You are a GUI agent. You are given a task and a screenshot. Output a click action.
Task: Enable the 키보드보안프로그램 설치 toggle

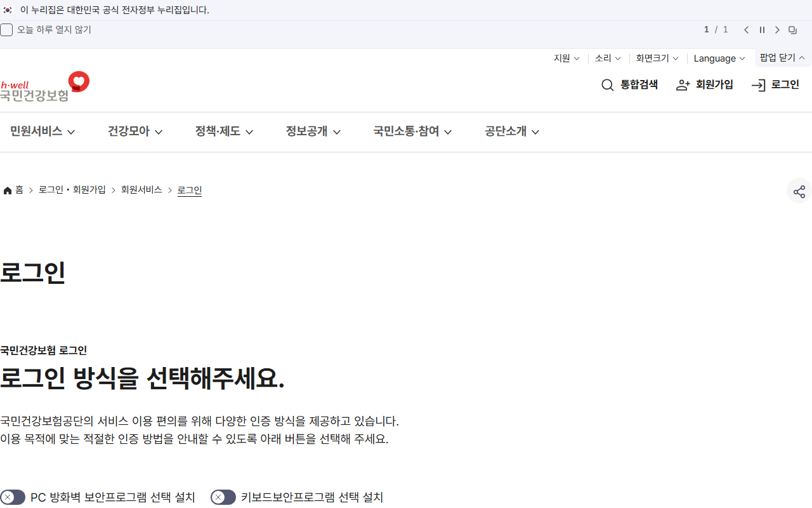(x=223, y=497)
